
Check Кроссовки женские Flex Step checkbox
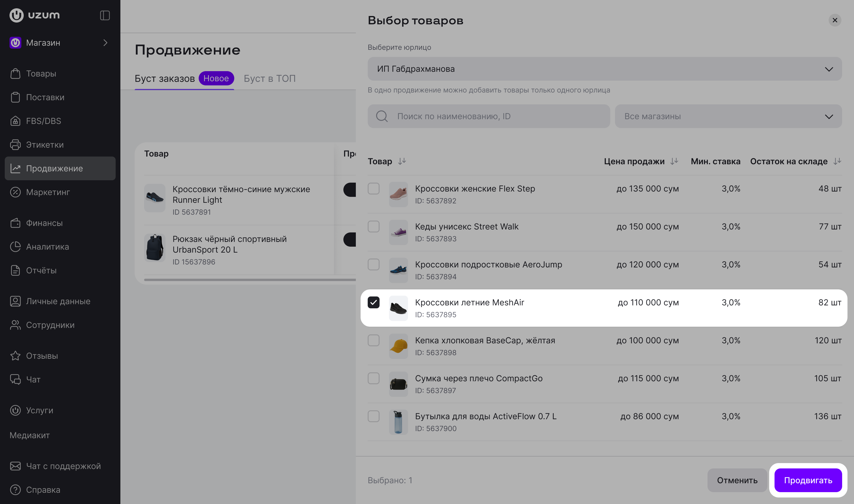point(373,189)
